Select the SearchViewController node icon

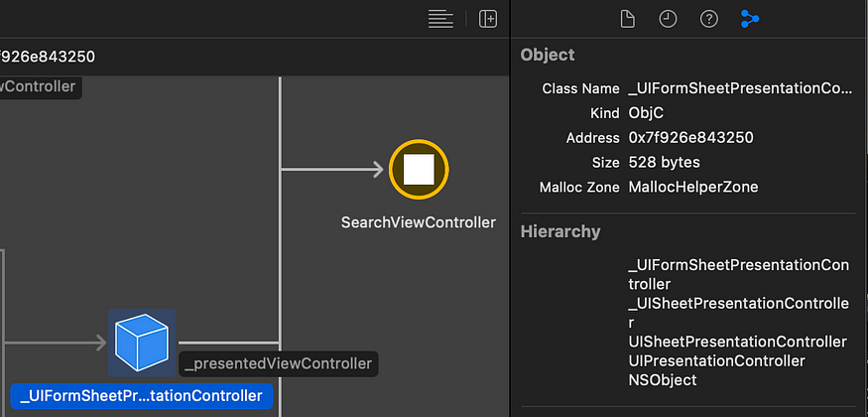(419, 170)
